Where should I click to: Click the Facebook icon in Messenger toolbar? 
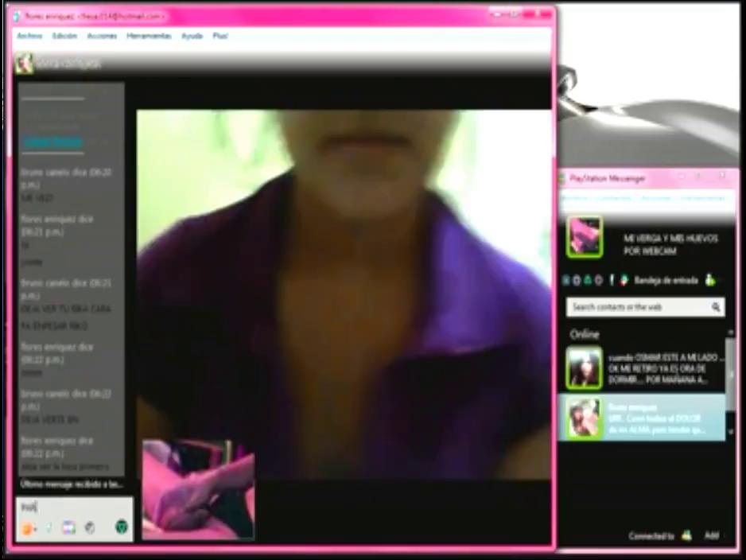coord(611,280)
